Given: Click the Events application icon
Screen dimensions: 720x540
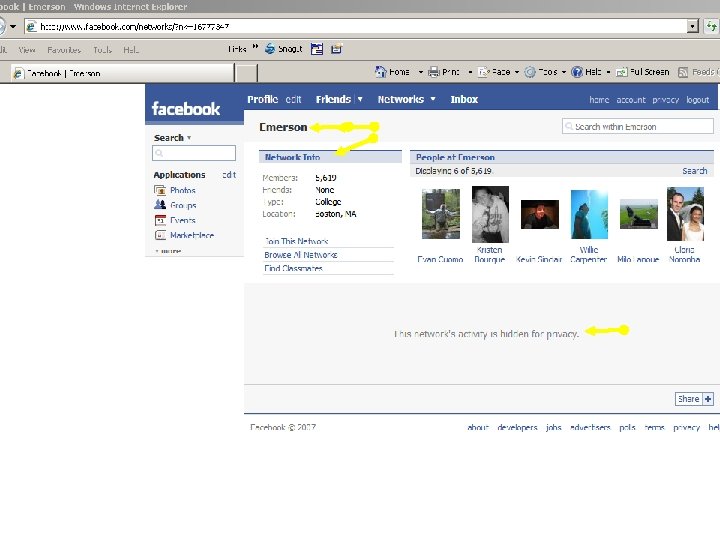Looking at the screenshot, I should pos(160,220).
